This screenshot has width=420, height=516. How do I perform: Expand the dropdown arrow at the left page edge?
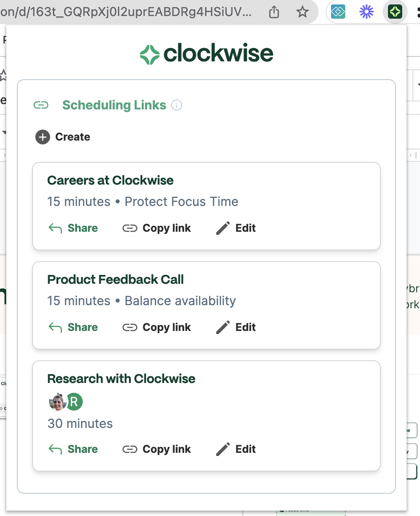point(4,132)
